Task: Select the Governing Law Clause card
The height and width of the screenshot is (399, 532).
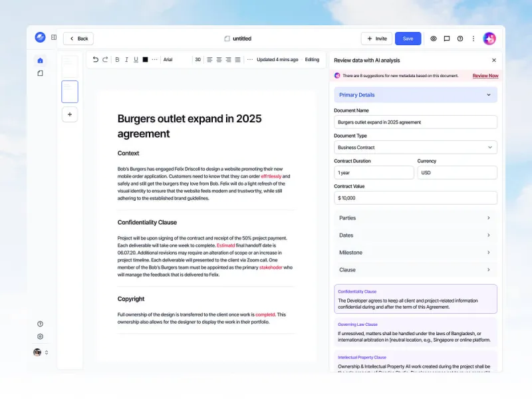Action: (416, 332)
